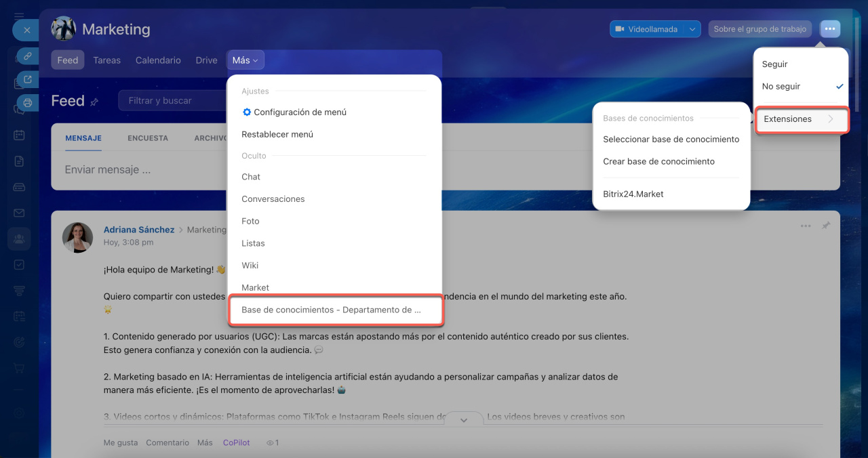Image resolution: width=868 pixels, height=458 pixels.
Task: Select the Seguir option
Action: [x=774, y=64]
